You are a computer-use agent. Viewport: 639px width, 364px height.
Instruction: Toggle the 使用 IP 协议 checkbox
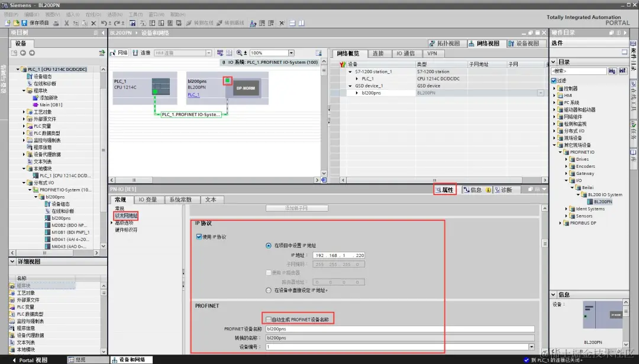coord(199,236)
